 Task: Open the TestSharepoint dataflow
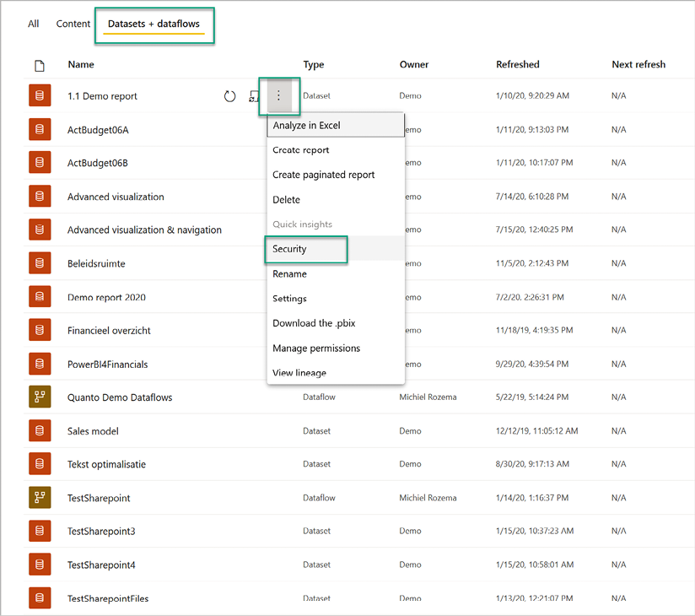pyautogui.click(x=99, y=499)
